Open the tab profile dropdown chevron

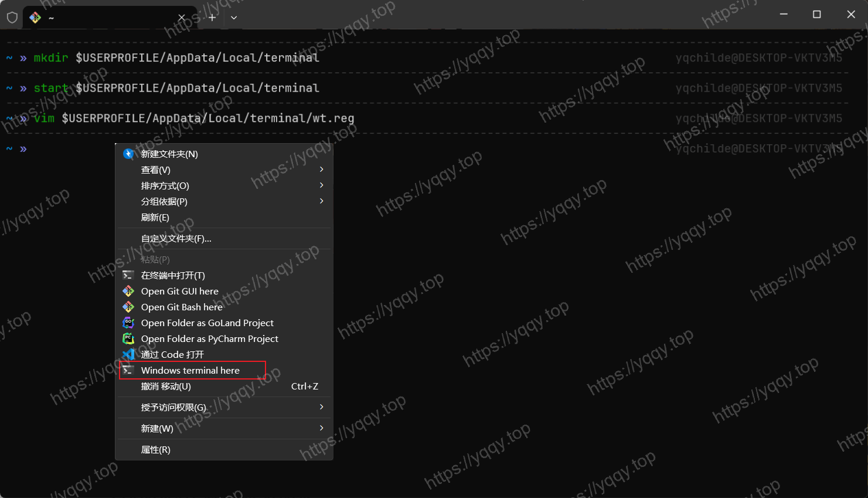[234, 18]
